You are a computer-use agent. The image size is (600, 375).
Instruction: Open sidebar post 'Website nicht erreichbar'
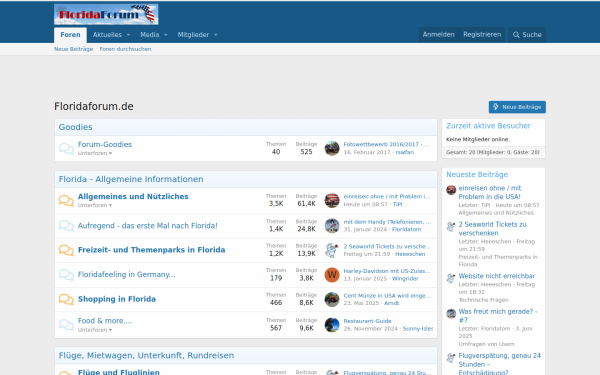tap(497, 276)
